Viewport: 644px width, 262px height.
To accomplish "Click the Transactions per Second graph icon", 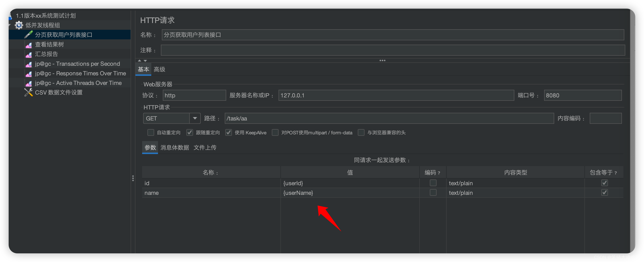I will tap(29, 64).
